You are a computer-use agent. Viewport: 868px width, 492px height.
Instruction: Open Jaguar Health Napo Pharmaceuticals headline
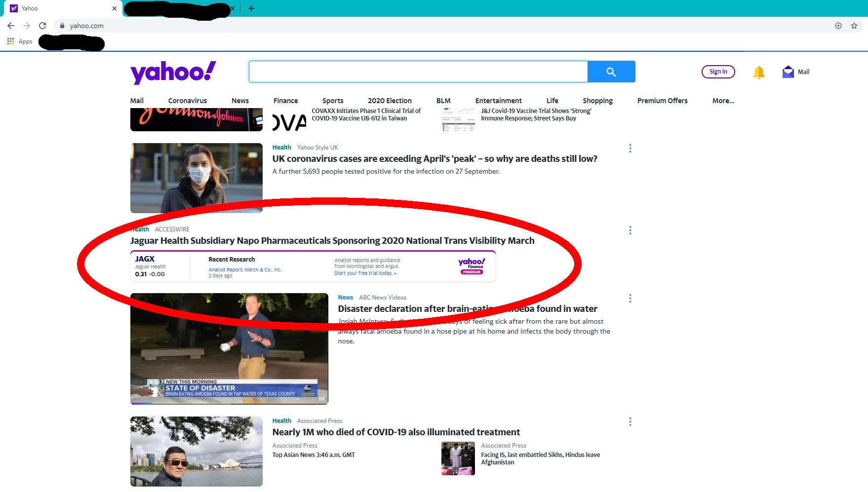(x=332, y=241)
